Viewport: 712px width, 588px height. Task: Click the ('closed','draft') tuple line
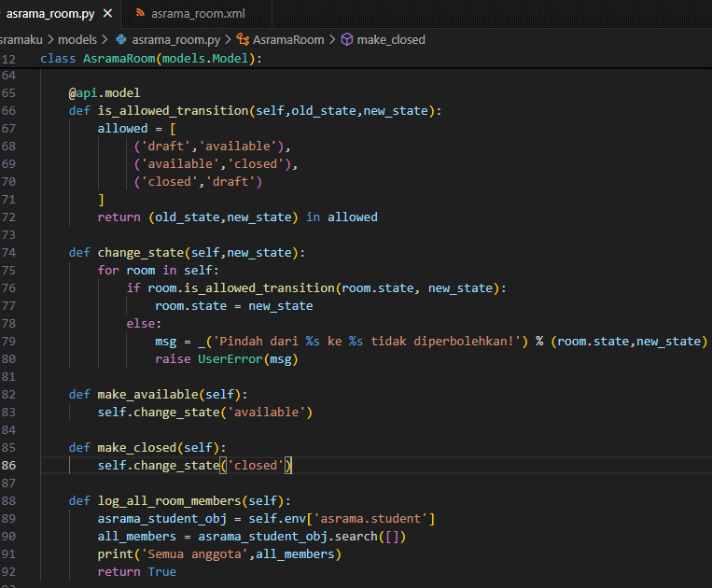point(198,182)
